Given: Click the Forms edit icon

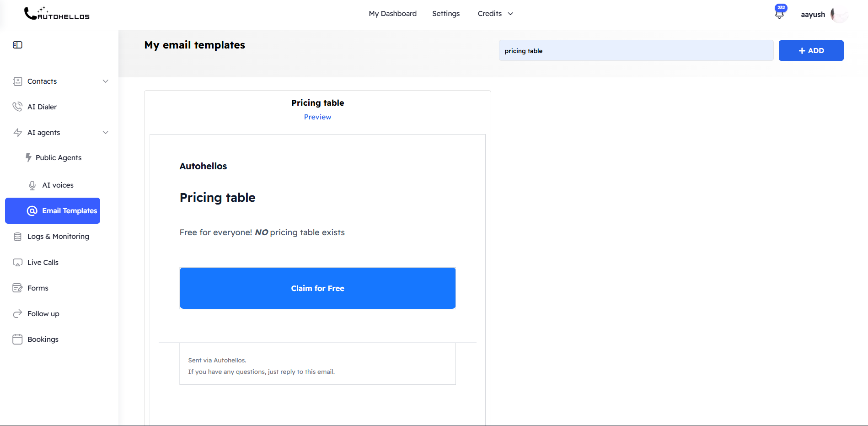Looking at the screenshot, I should click(17, 288).
